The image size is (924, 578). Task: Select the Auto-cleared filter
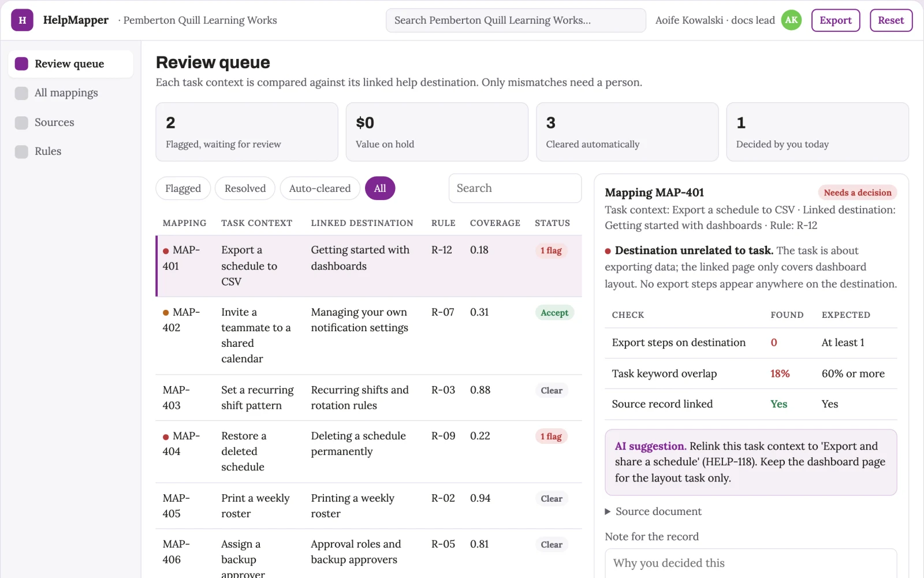tap(320, 188)
